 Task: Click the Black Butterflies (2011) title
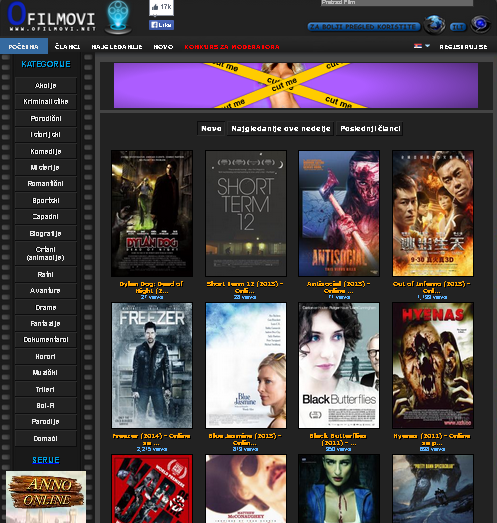coord(338,439)
